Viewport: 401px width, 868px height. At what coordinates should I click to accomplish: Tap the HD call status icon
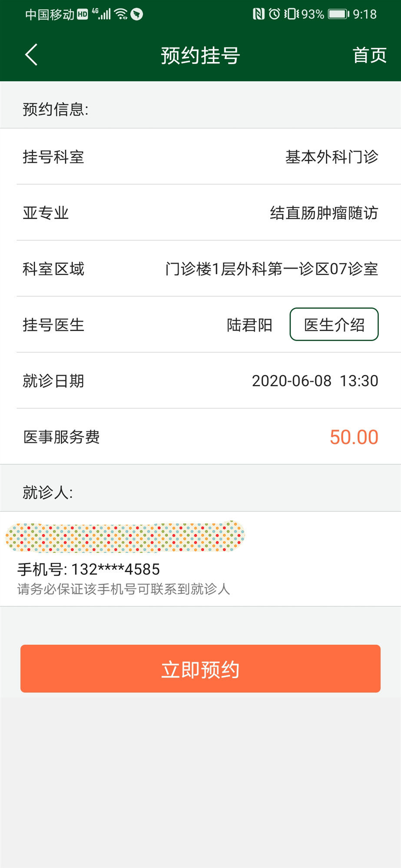click(82, 15)
